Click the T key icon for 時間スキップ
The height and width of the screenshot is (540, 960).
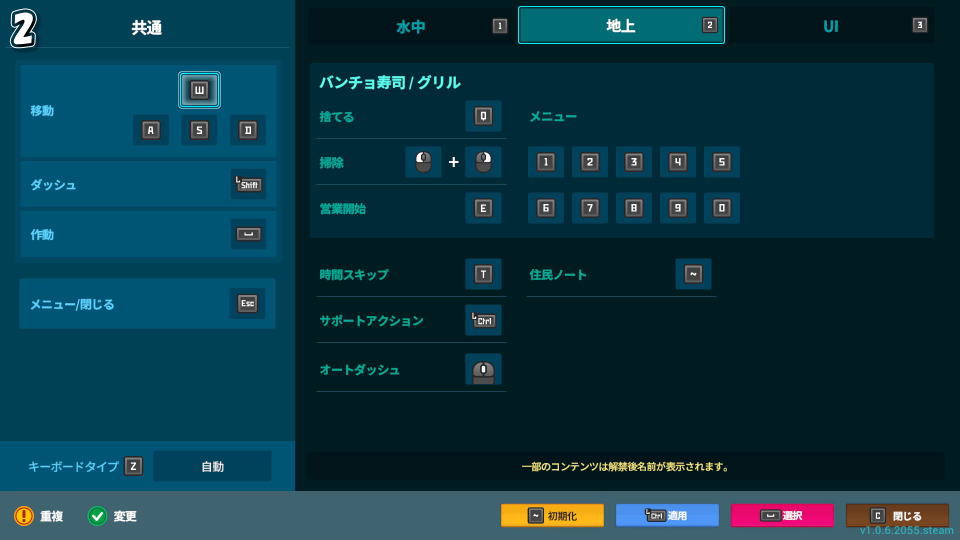coord(483,274)
